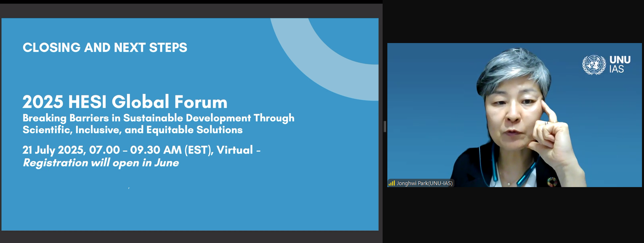Click 'Registration will open in June' text

coord(101,163)
